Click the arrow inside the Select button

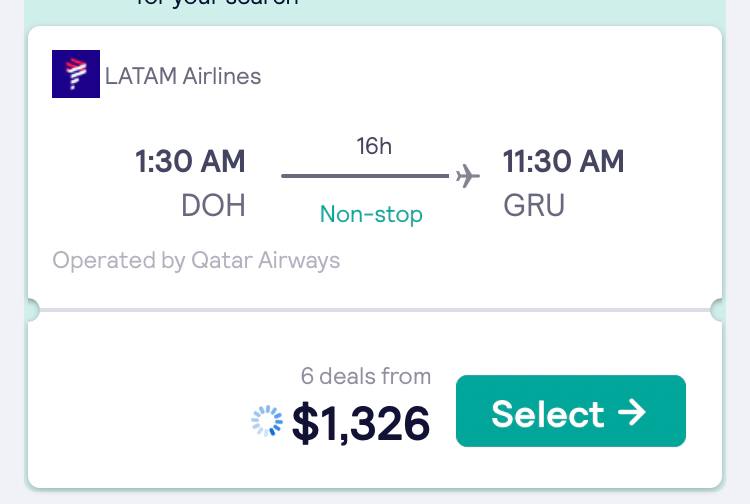point(632,412)
